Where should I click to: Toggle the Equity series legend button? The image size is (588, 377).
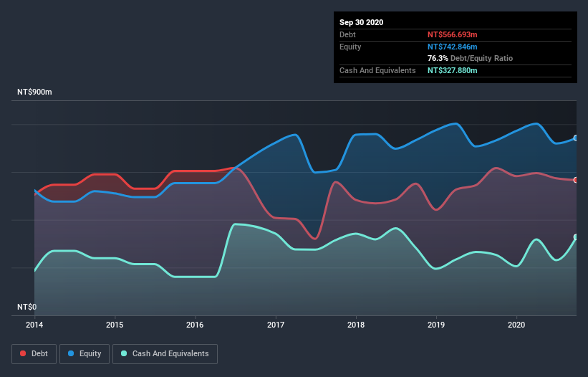(x=85, y=354)
